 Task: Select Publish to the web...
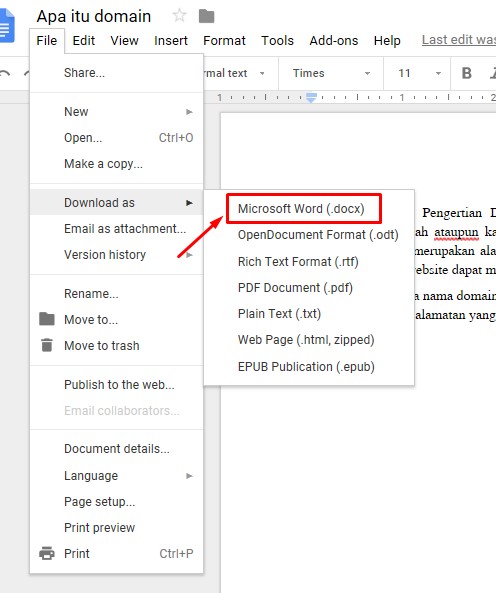(116, 385)
